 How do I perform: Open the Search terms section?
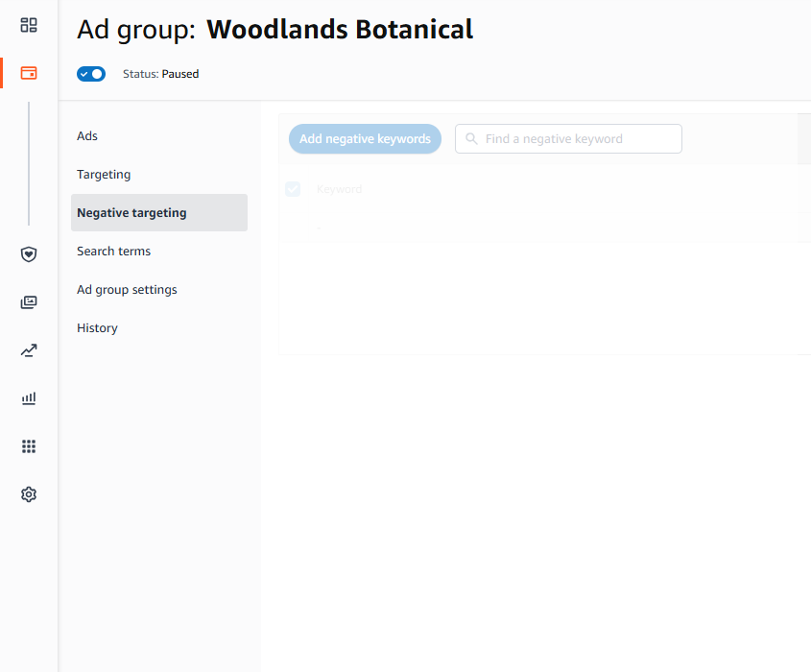point(114,251)
